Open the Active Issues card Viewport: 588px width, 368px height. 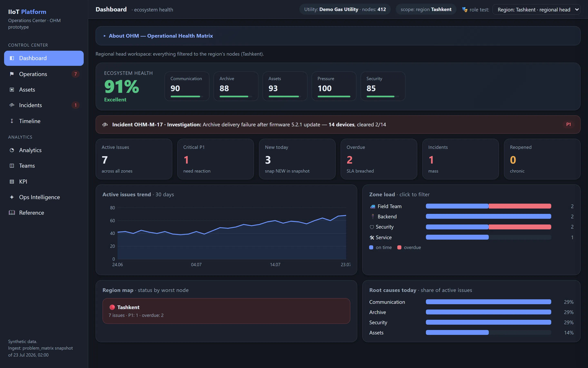click(134, 159)
